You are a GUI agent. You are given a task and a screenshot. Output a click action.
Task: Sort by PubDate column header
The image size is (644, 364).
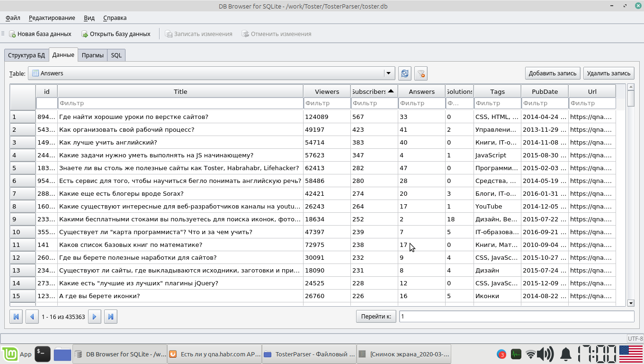tap(545, 91)
